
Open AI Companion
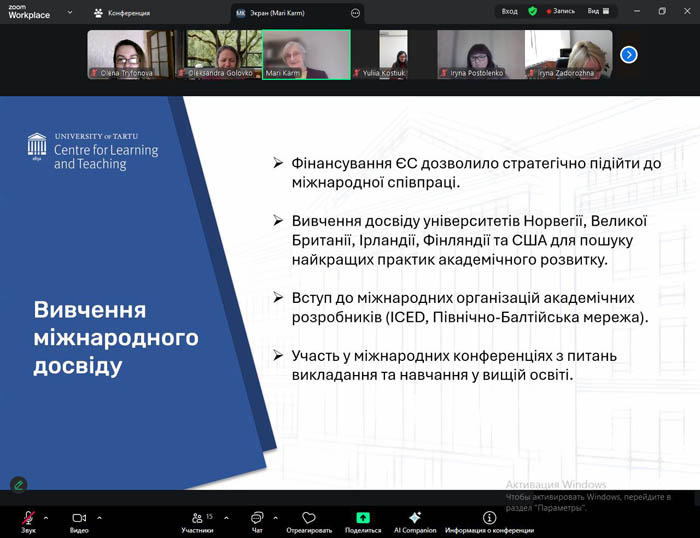[x=415, y=518]
